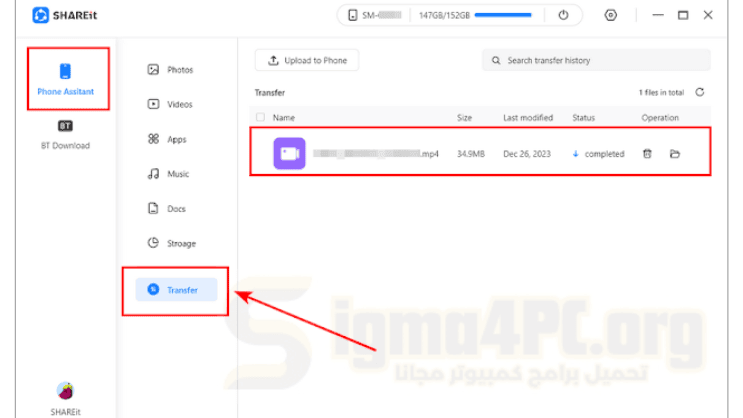
Task: Open the Docs category
Action: [166, 209]
